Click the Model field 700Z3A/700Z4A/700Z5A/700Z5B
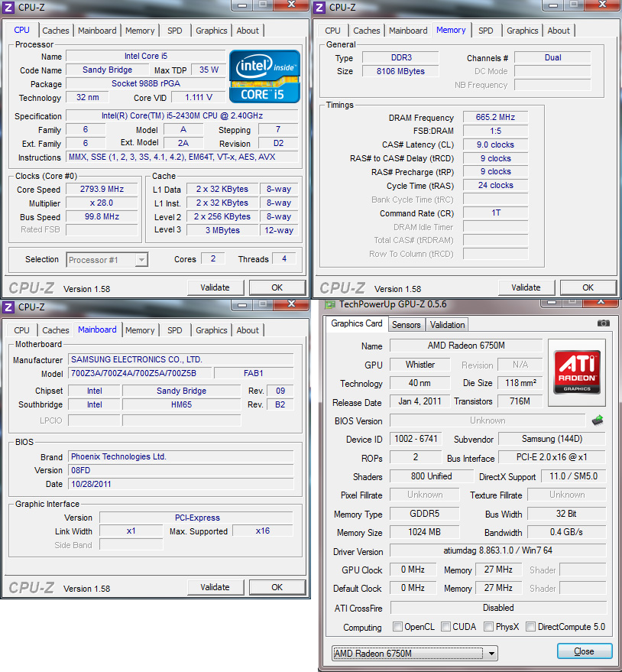The height and width of the screenshot is (672, 622). [140, 373]
